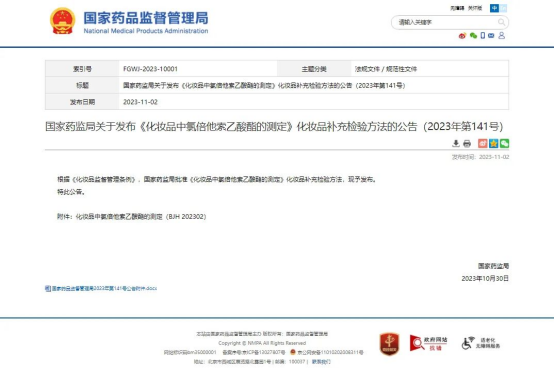This screenshot has width=554, height=368.
Task: Click the care version link at top
Action: (x=475, y=8)
